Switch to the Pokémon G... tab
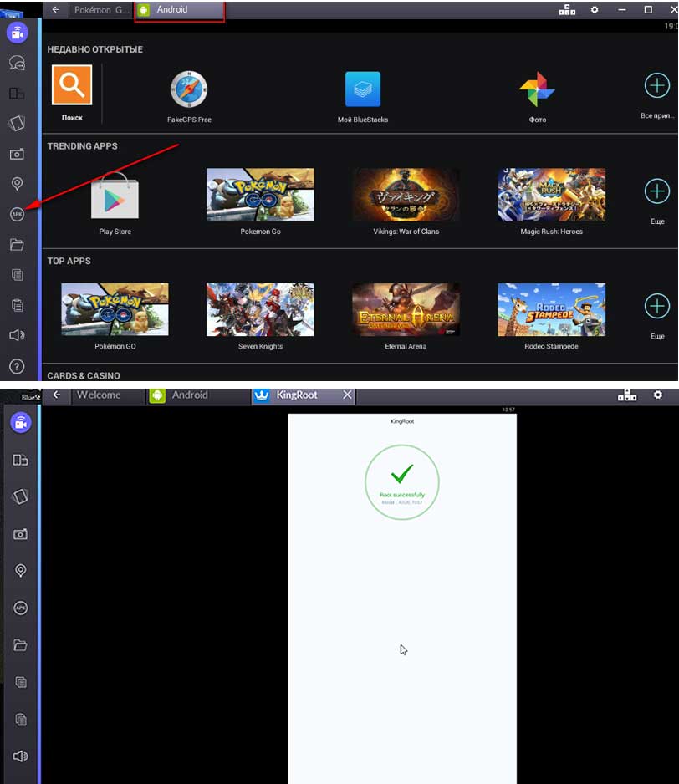The width and height of the screenshot is (679, 784). click(100, 9)
